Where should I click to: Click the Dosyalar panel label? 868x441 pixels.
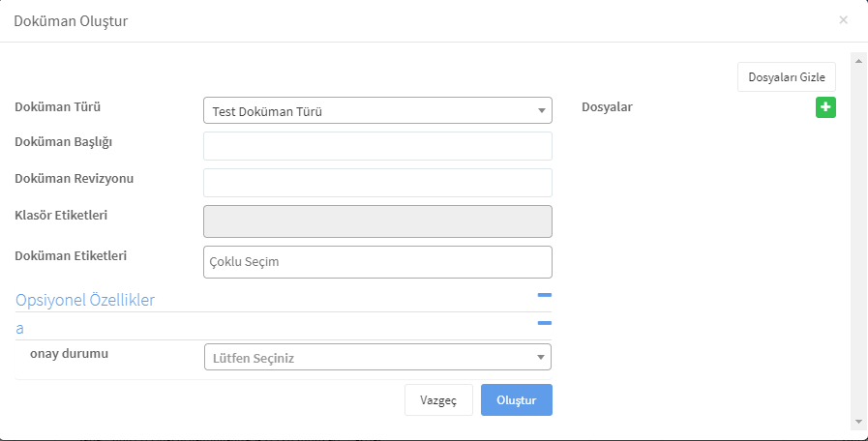607,107
